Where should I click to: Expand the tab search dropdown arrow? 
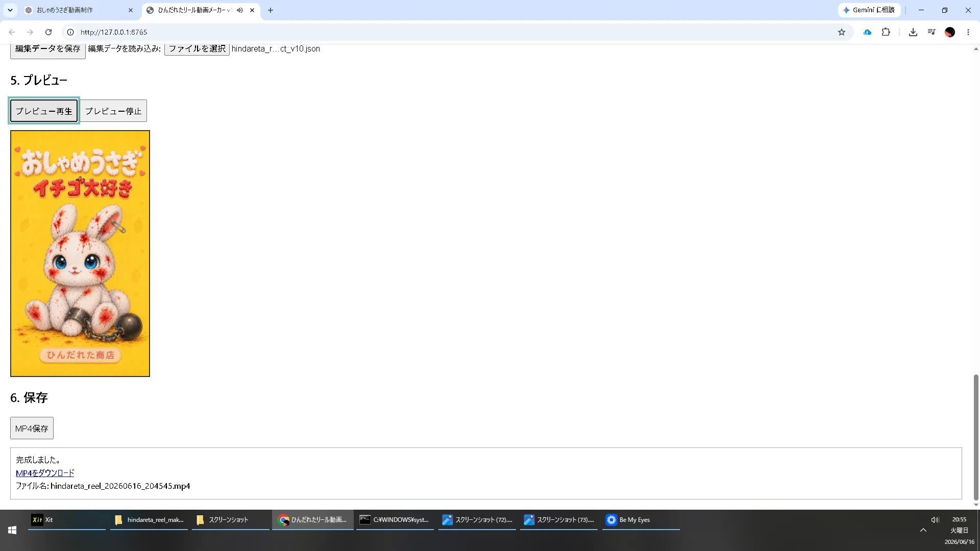pyautogui.click(x=10, y=10)
